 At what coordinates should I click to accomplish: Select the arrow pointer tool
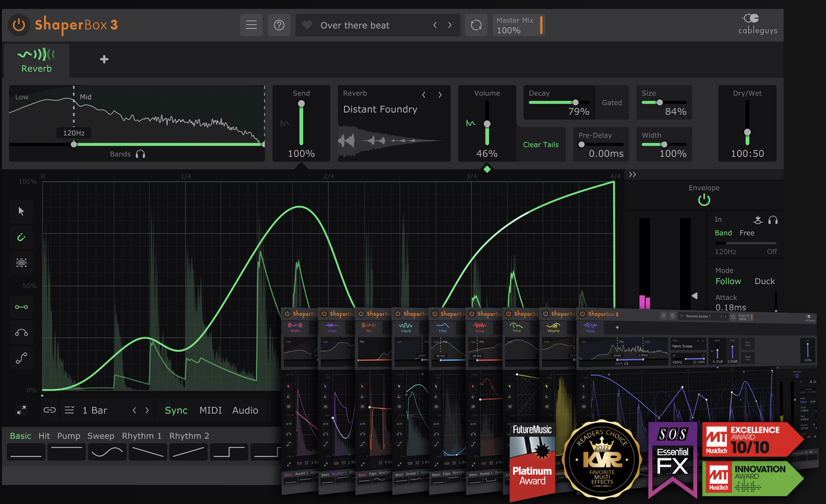21,211
